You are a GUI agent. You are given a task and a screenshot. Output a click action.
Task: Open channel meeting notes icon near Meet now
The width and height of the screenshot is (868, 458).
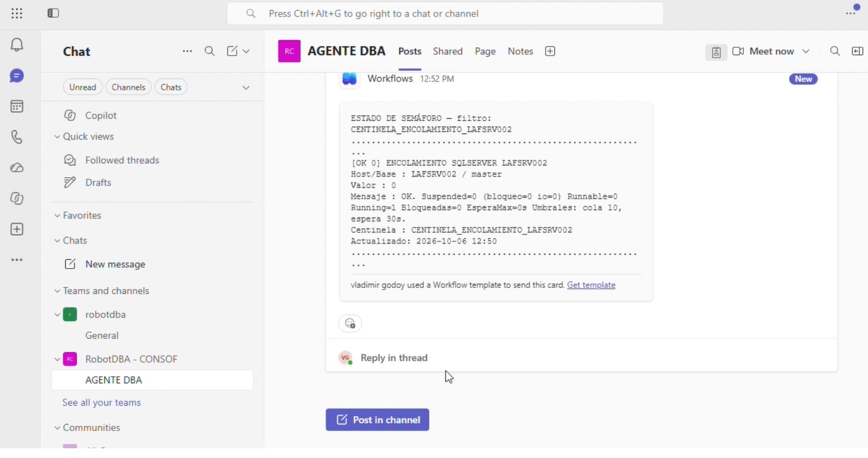click(716, 52)
